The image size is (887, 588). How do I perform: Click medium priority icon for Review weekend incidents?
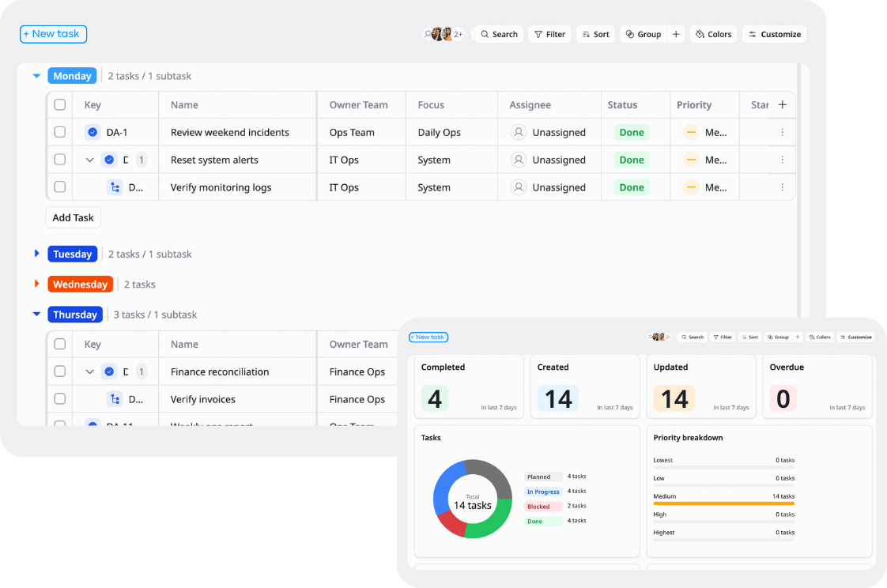pyautogui.click(x=691, y=132)
